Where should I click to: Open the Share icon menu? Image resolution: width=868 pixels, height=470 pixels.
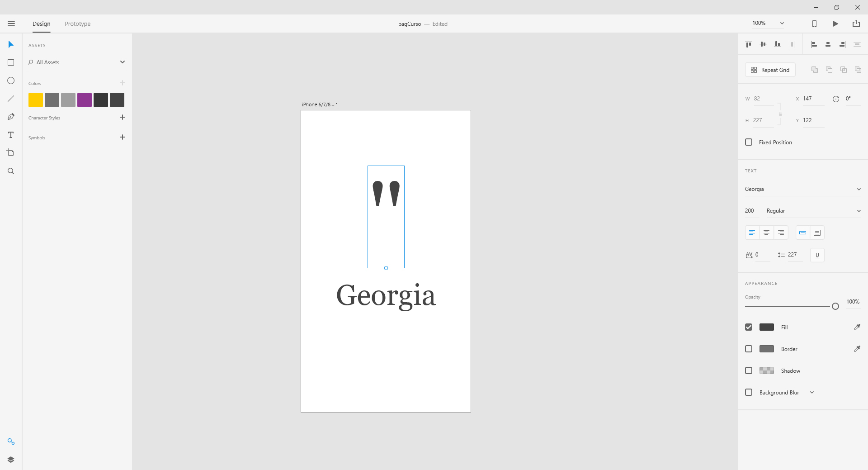[x=856, y=24]
